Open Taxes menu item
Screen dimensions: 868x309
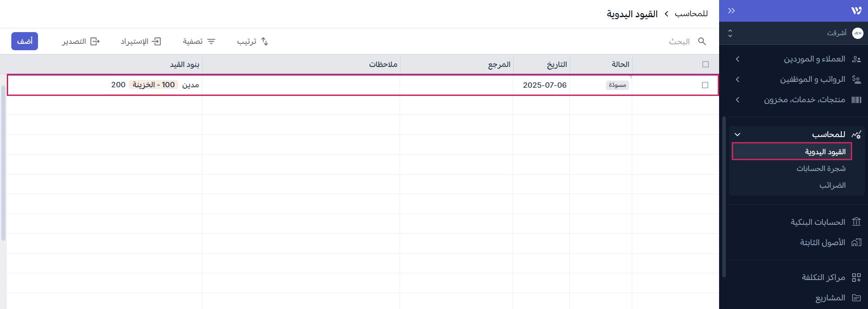pyautogui.click(x=832, y=185)
